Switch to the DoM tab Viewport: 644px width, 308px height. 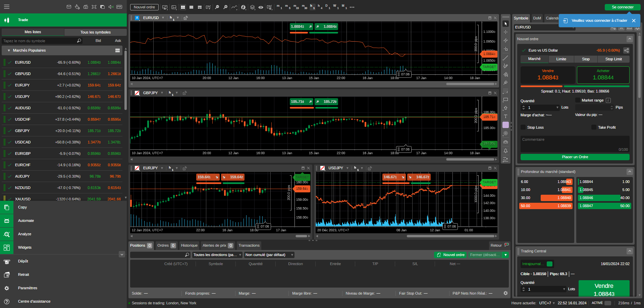tap(537, 18)
